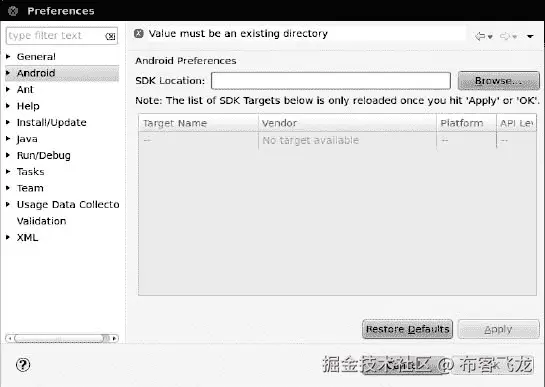Select XML in the preferences tree
This screenshot has height=387, width=545.
point(27,237)
